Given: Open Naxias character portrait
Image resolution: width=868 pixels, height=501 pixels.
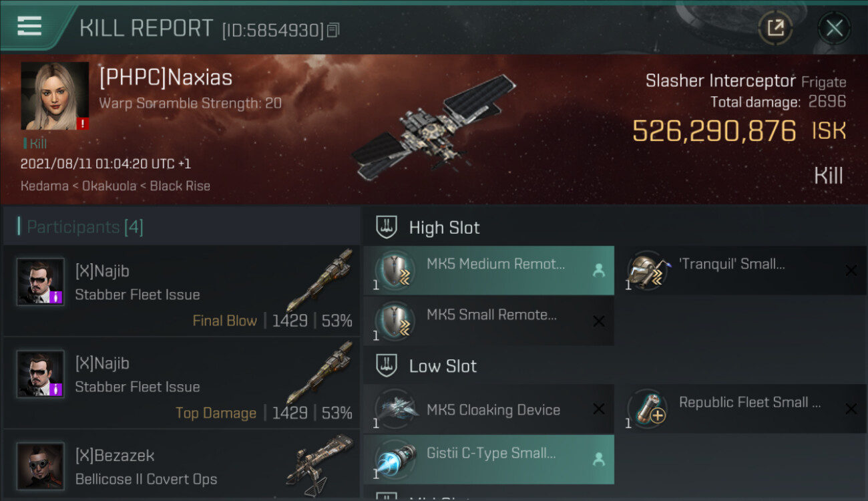Looking at the screenshot, I should (x=55, y=96).
